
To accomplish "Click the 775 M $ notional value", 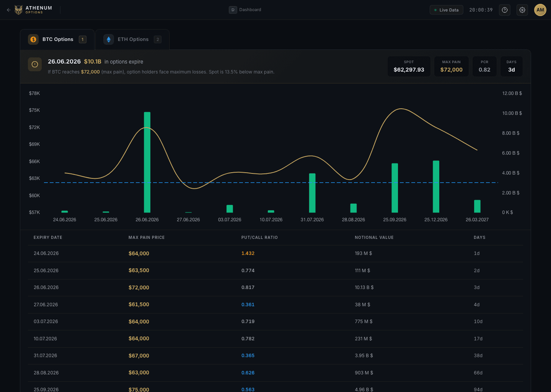I will click(x=364, y=322).
